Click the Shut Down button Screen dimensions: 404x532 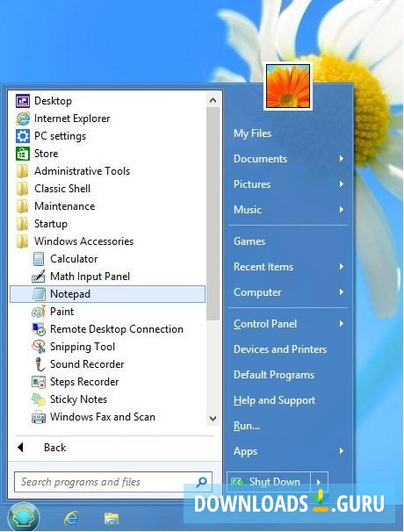pyautogui.click(x=269, y=482)
